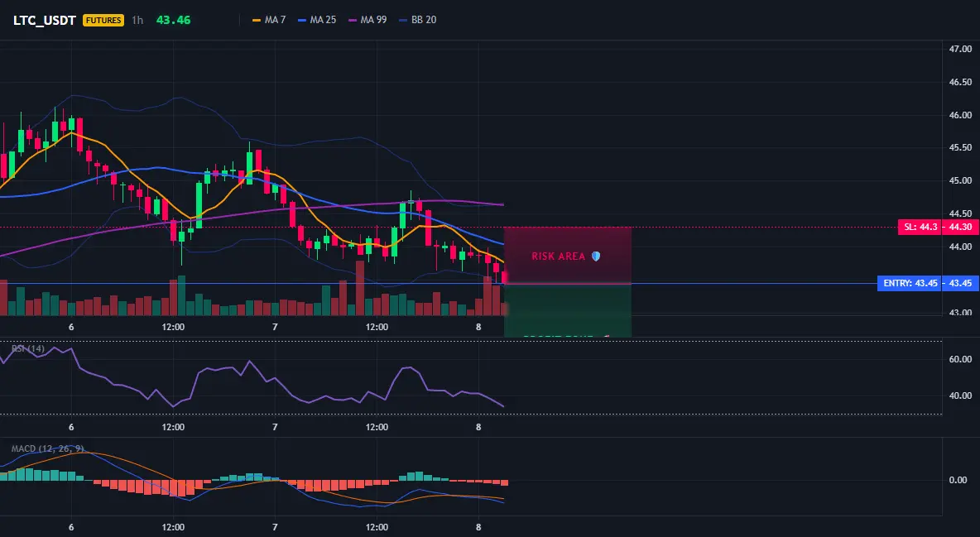Click the 47.00 price axis label
The image size is (980, 537).
tap(960, 49)
